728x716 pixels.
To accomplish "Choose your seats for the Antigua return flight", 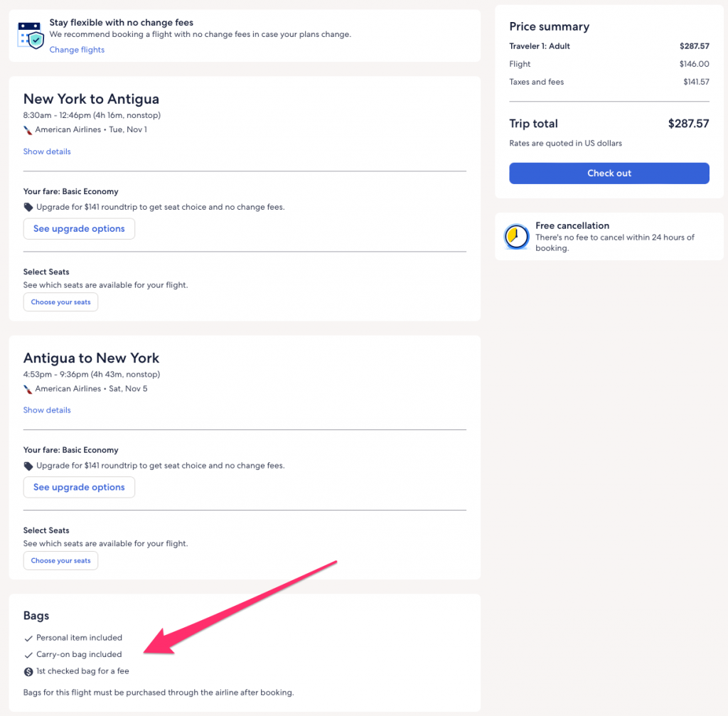I will point(61,561).
